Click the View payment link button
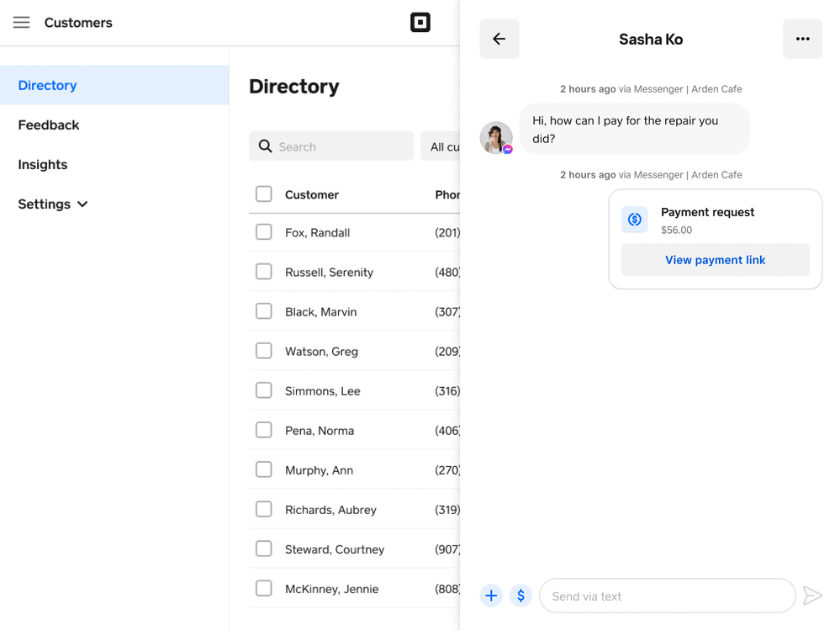The height and width of the screenshot is (631, 840). tap(715, 260)
